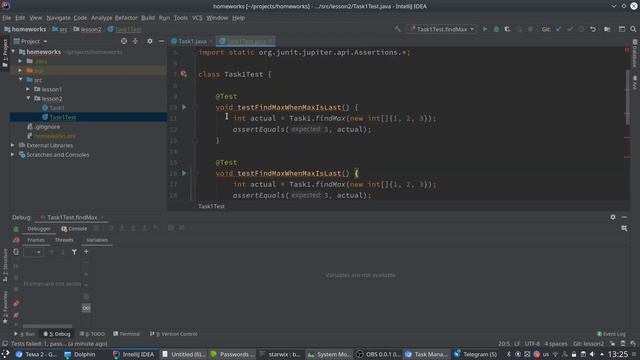Viewport: 640px width, 360px height.
Task: Click the expand/collapse all icon in Project panel
Action: [136, 41]
